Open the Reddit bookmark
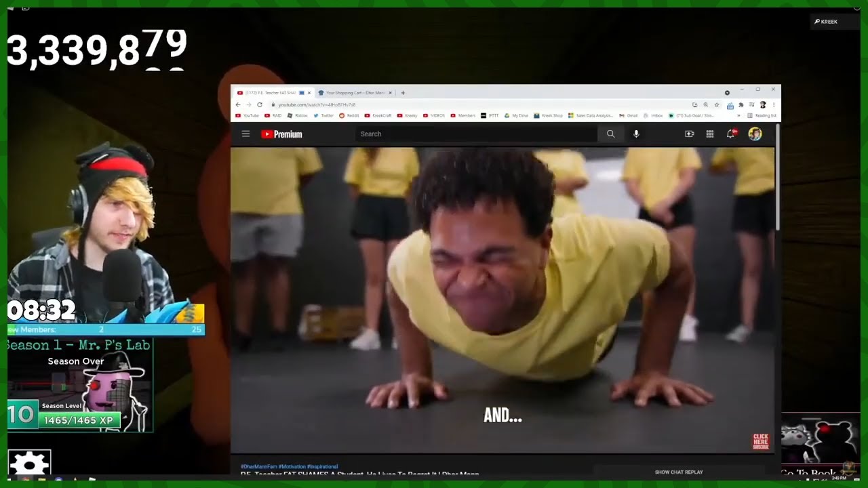This screenshot has height=488, width=868. click(x=349, y=116)
